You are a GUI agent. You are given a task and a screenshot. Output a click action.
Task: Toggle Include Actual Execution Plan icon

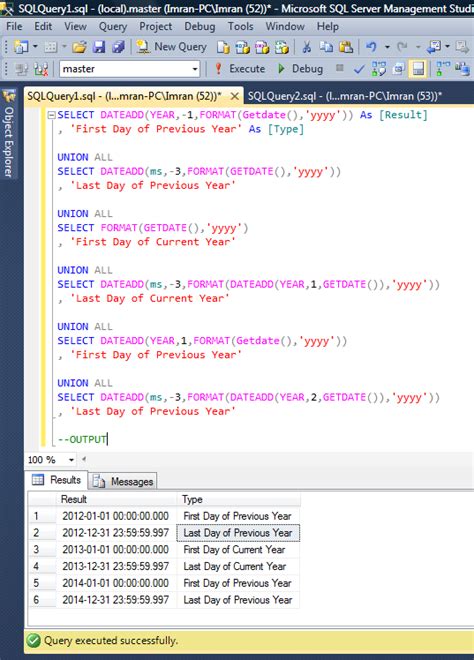tap(443, 69)
